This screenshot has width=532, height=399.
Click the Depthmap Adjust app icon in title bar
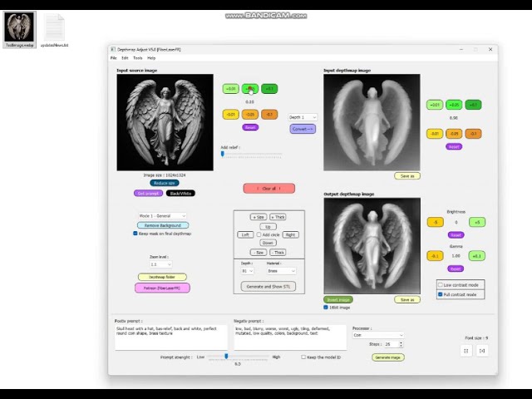click(113, 50)
